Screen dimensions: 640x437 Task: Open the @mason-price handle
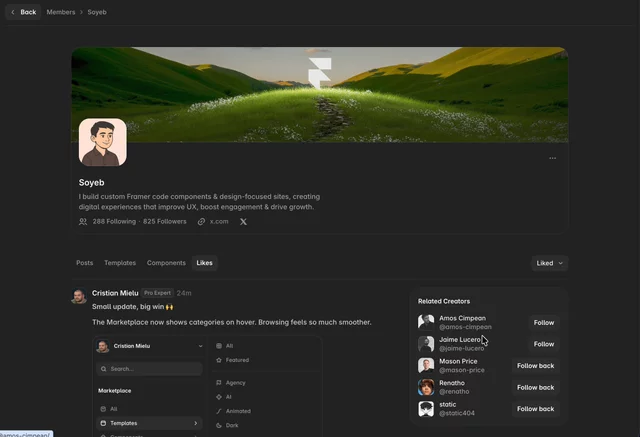pyautogui.click(x=462, y=370)
